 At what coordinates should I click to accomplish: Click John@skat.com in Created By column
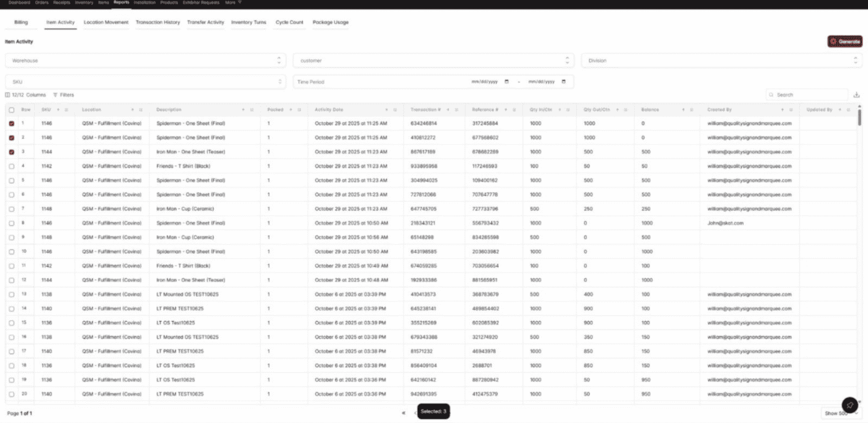tap(725, 223)
